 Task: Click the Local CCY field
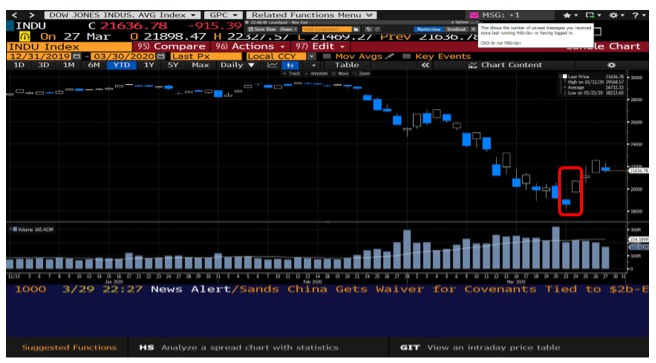pyautogui.click(x=276, y=56)
